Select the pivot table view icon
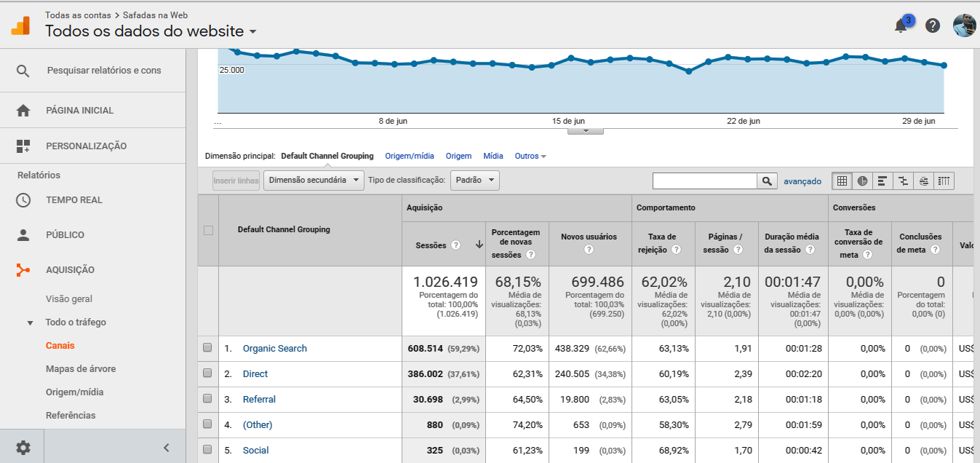980x463 pixels. [x=944, y=181]
